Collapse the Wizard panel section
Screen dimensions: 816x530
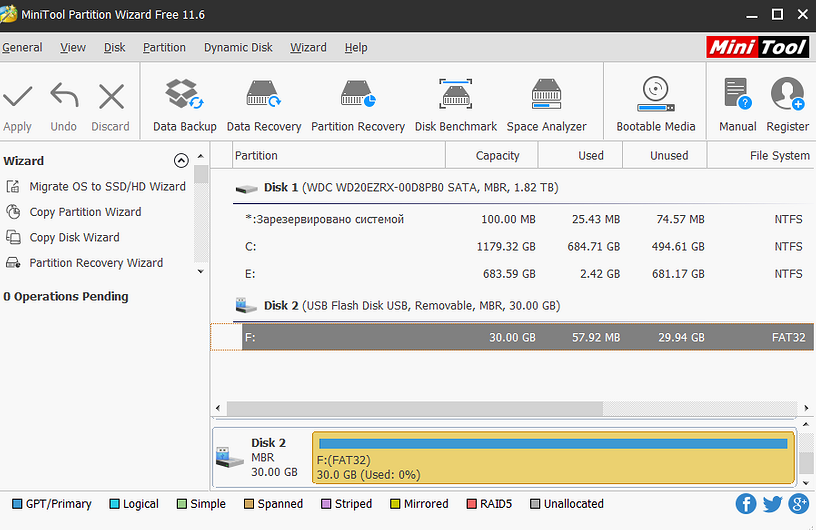pyautogui.click(x=181, y=160)
